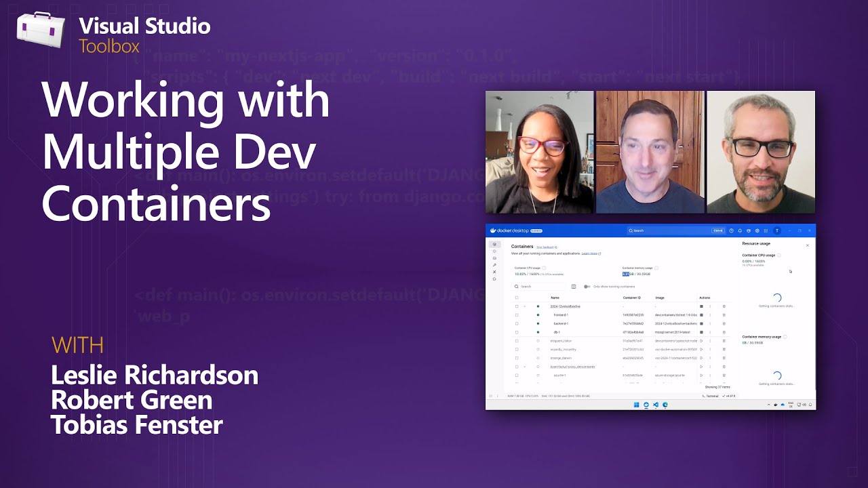Screen dimensions: 868x488
Task: Open more actions for 2024-12vstoolboxlive
Action: point(710,306)
